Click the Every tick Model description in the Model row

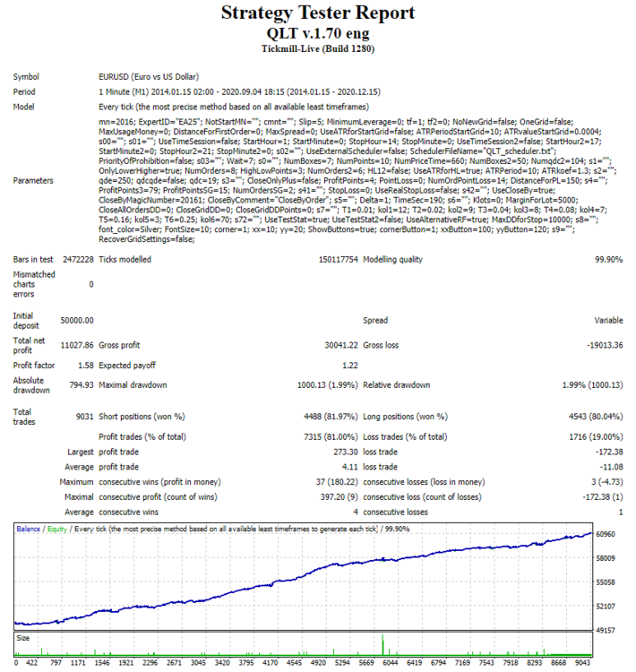tap(234, 107)
